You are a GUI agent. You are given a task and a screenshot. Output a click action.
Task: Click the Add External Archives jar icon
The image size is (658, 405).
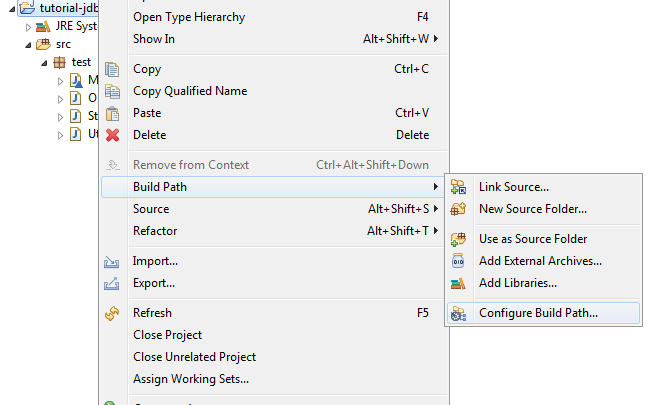(459, 261)
